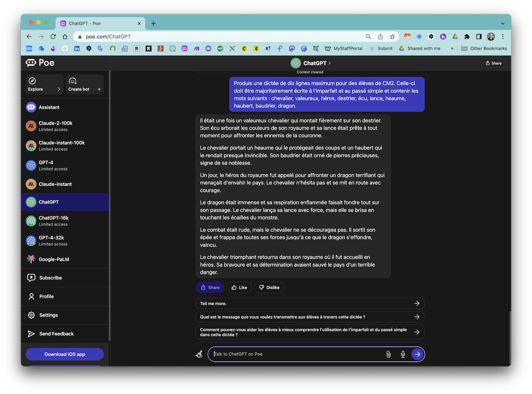Expand the tab search dropdown arrow

(x=503, y=23)
